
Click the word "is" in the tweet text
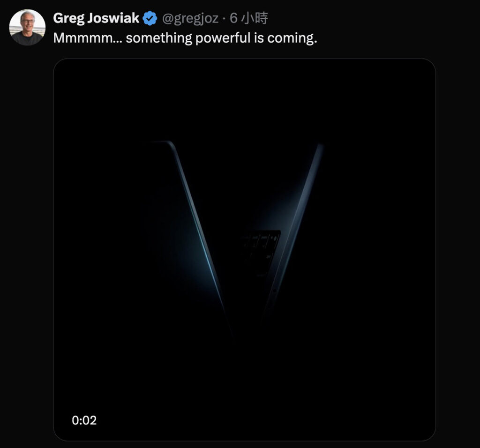point(259,38)
